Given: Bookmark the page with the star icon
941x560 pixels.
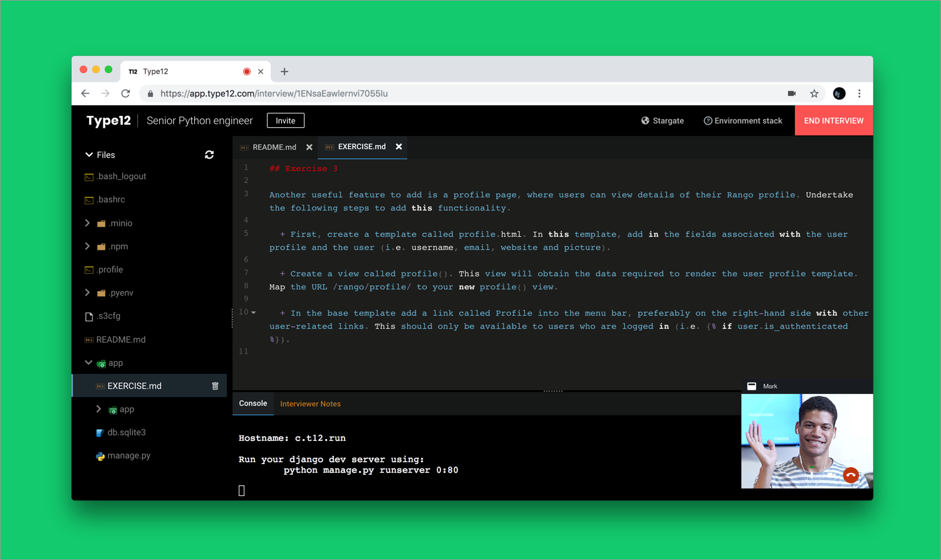Looking at the screenshot, I should click(814, 93).
